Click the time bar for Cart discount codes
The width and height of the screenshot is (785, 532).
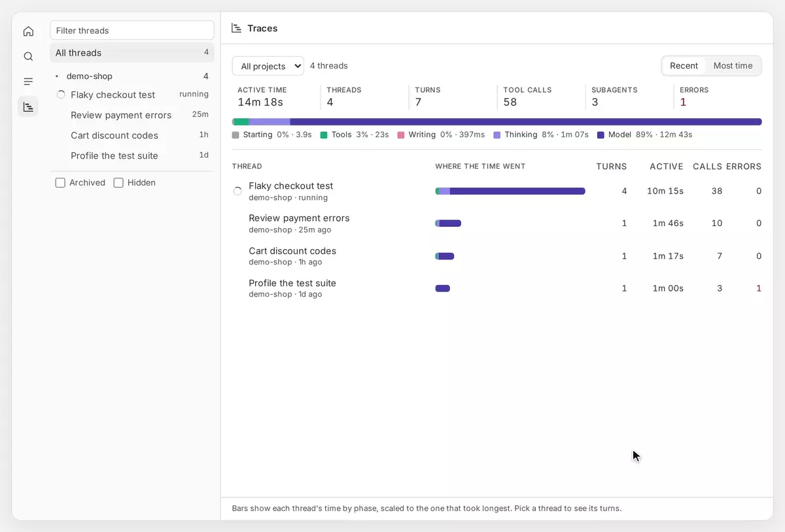coord(445,256)
